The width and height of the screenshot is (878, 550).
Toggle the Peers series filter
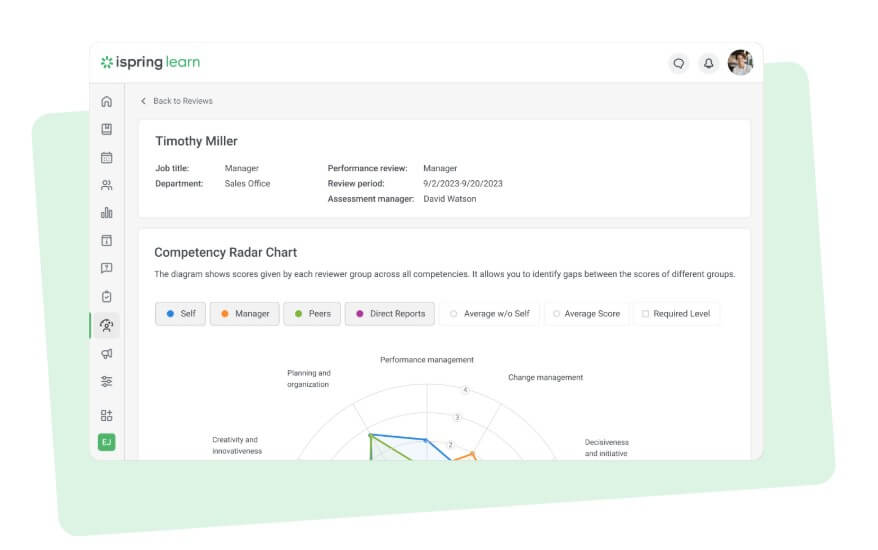coord(312,314)
